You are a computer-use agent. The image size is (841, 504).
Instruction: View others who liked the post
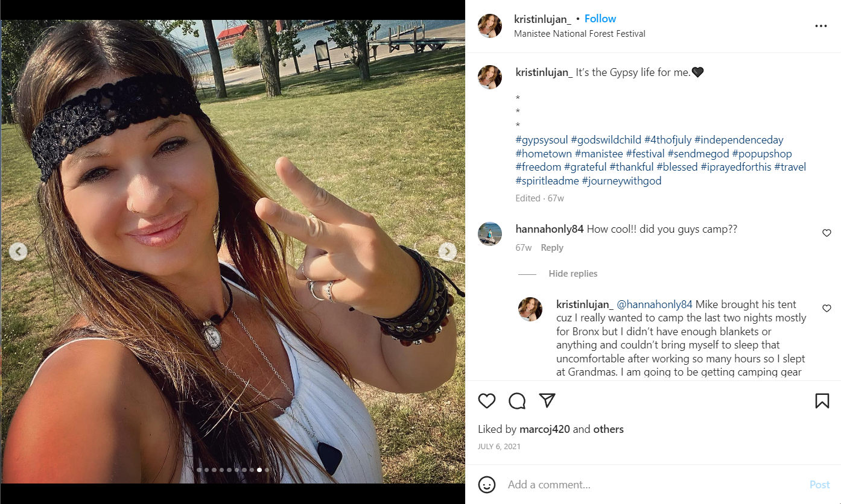pyautogui.click(x=608, y=429)
